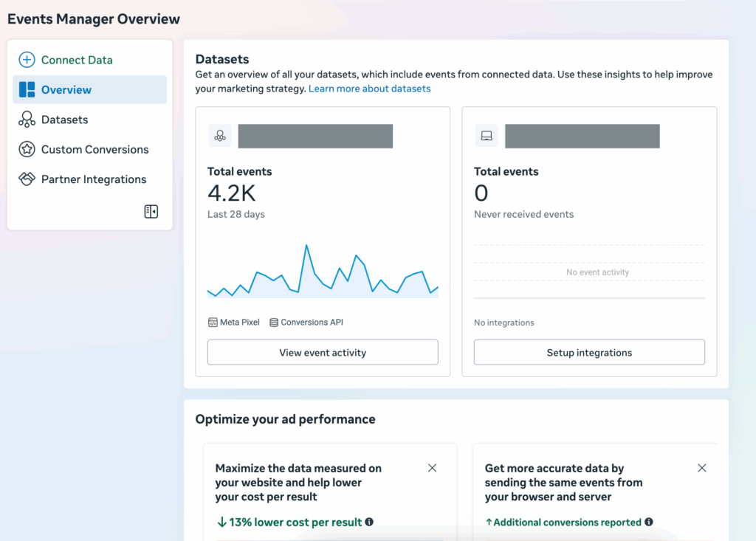Image resolution: width=756 pixels, height=541 pixels.
Task: Click the Meta Pixel icon
Action: (x=213, y=323)
